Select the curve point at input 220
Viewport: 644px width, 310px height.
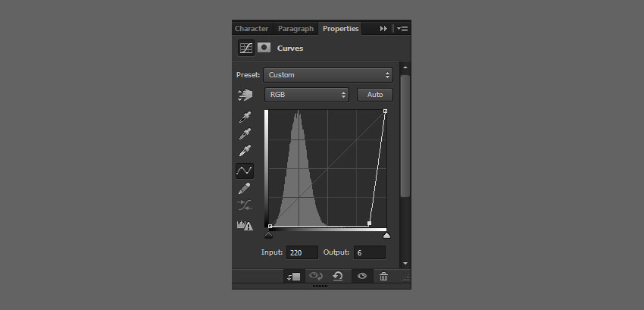[369, 224]
